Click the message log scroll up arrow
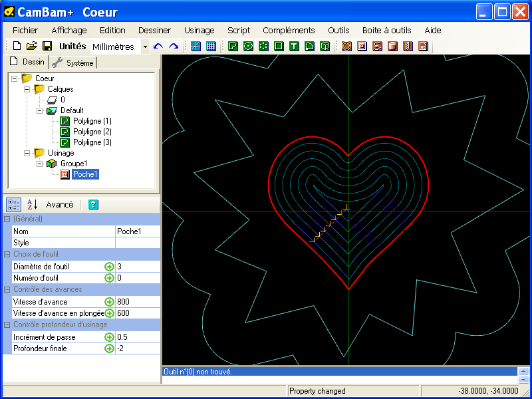The image size is (532, 399). click(523, 371)
